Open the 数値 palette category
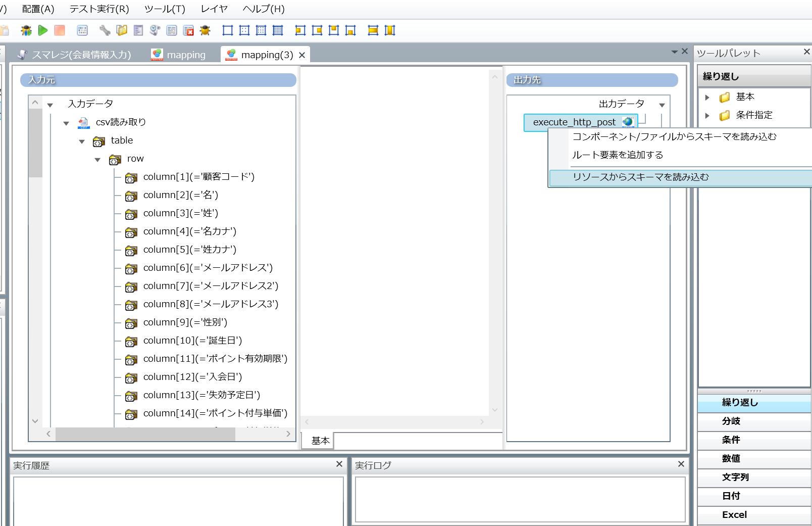This screenshot has height=526, width=812. [754, 459]
